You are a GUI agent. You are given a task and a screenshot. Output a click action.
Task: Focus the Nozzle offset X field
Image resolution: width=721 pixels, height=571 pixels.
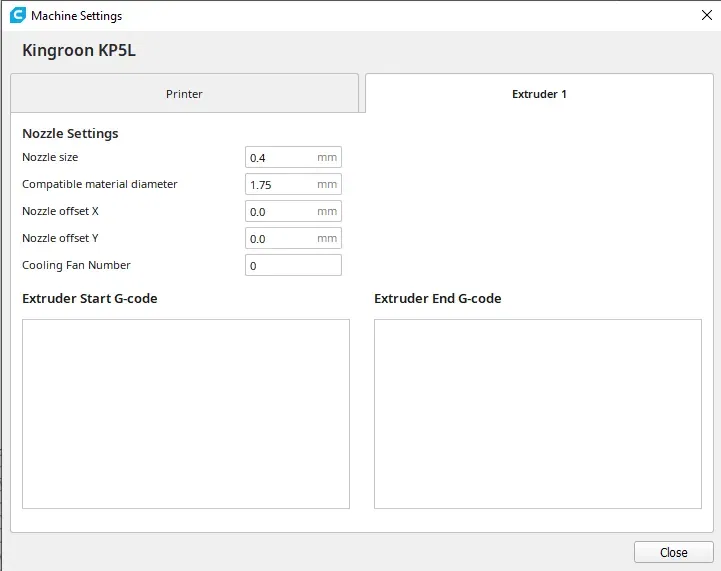pos(293,211)
